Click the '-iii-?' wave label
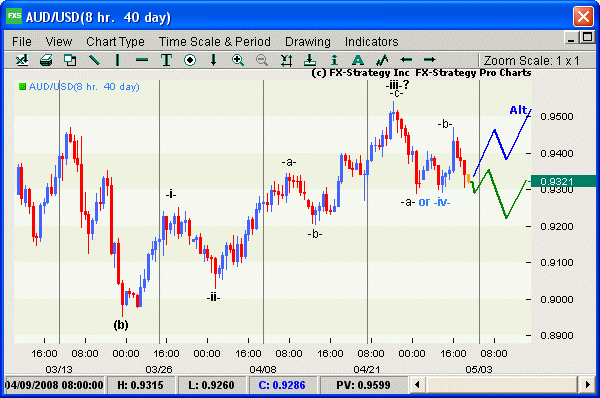The width and height of the screenshot is (600, 398). [397, 85]
